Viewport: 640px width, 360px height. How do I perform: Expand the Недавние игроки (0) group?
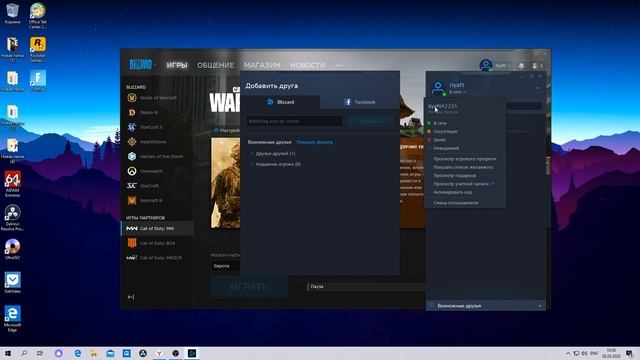point(276,164)
